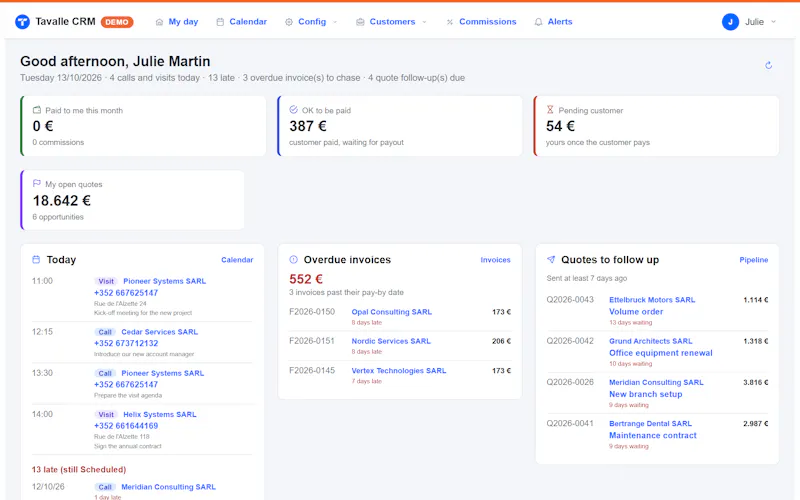Screen dimensions: 800x500
Task: Click the paper plane icon beside Quotes
Action: click(x=551, y=260)
